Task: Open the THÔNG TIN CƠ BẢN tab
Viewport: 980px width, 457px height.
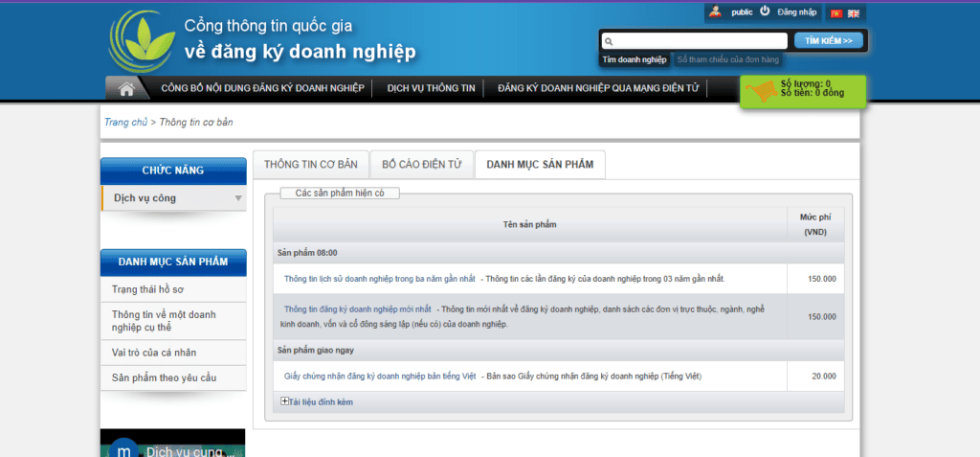Action: click(x=311, y=165)
